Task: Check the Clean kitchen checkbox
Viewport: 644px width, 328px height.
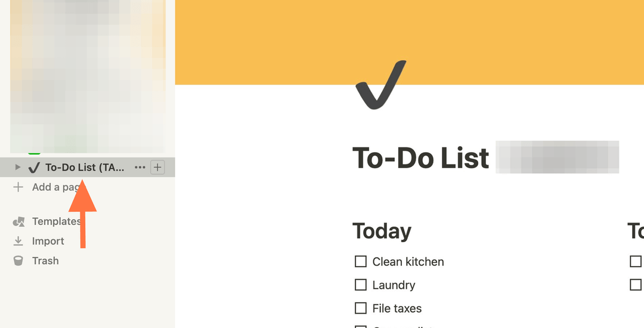Action: (x=361, y=261)
